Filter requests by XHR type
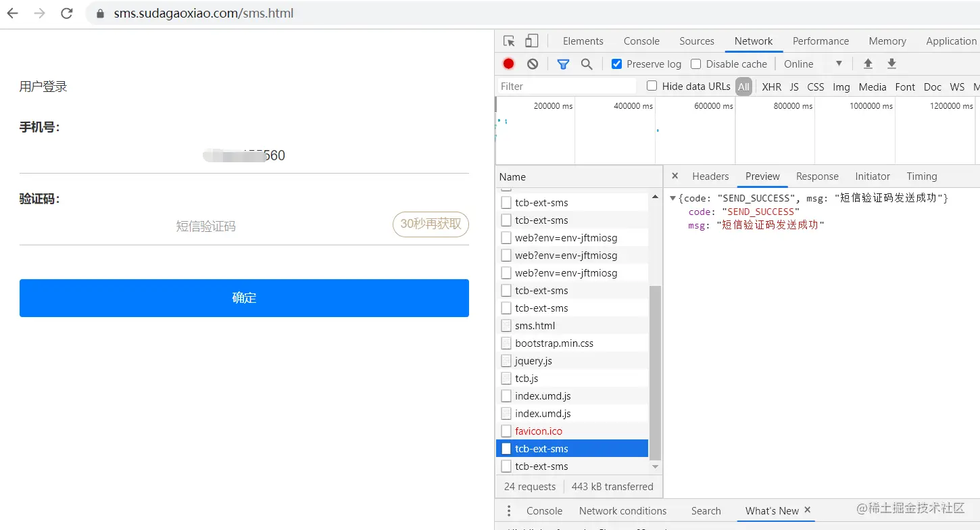This screenshot has height=530, width=980. (771, 87)
